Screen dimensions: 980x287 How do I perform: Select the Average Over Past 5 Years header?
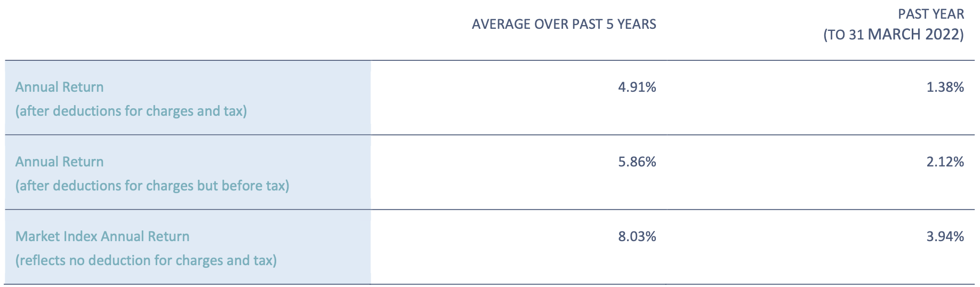tap(564, 25)
